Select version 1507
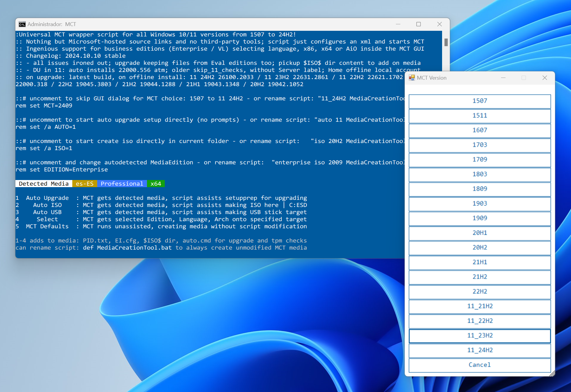Screen dimensions: 571x392 (x=479, y=101)
